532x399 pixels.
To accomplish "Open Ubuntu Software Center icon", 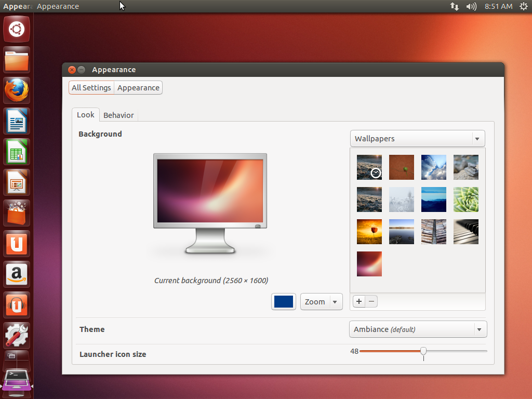I will point(17,214).
